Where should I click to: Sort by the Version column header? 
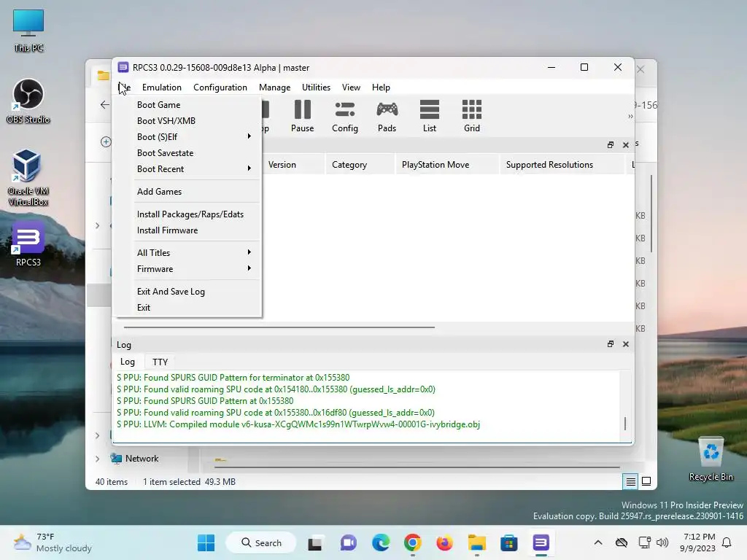pyautogui.click(x=293, y=165)
